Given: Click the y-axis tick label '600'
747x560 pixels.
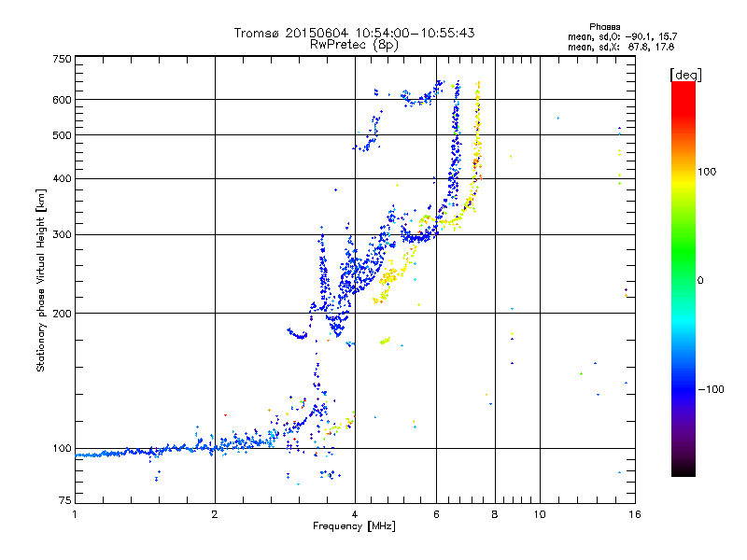Looking at the screenshot, I should pos(62,100).
